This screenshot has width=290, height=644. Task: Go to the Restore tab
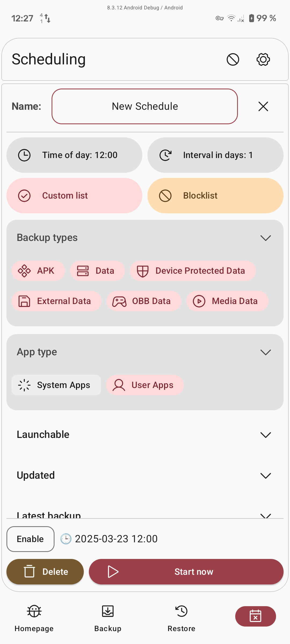[x=181, y=617]
